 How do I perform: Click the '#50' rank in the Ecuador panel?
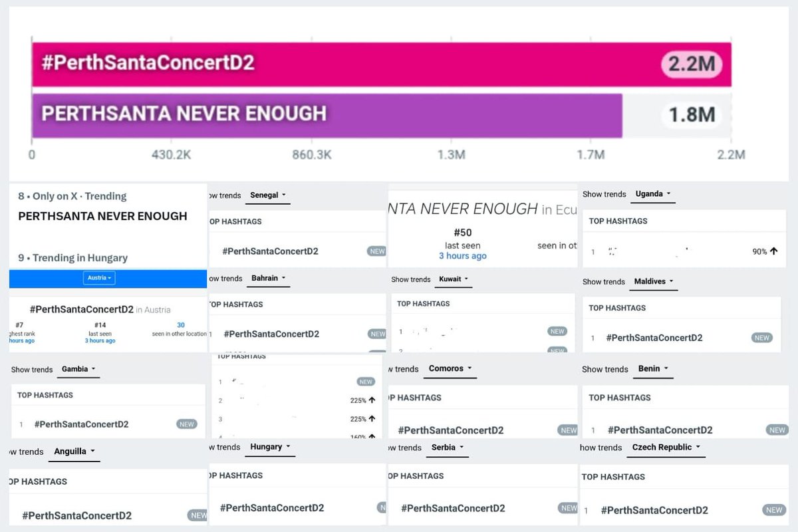click(x=462, y=233)
